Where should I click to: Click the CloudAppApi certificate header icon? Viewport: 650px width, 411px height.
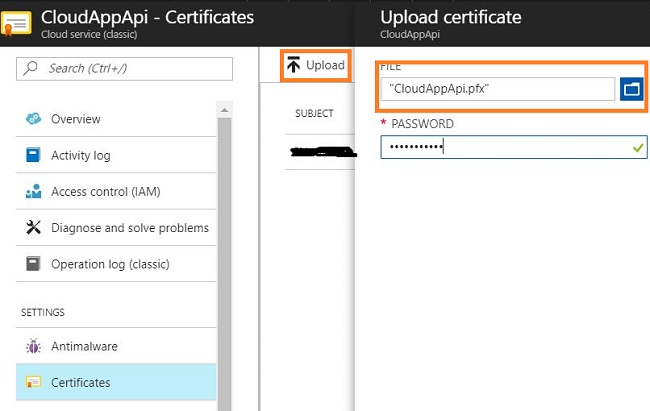tap(17, 27)
